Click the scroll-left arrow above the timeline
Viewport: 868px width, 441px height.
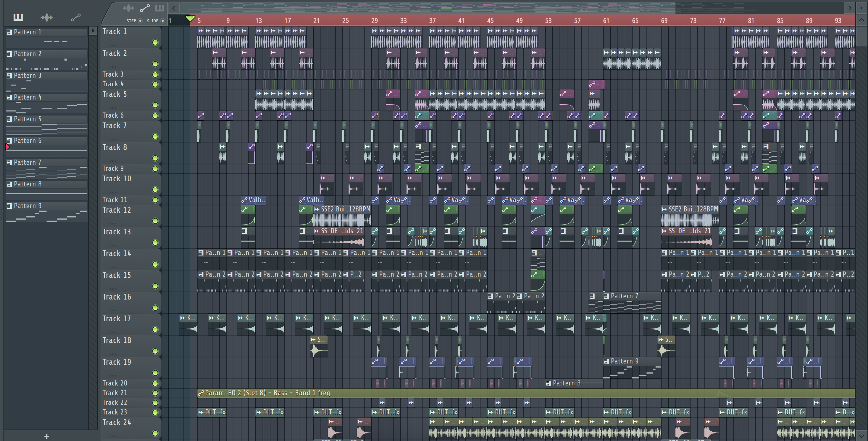coord(174,8)
